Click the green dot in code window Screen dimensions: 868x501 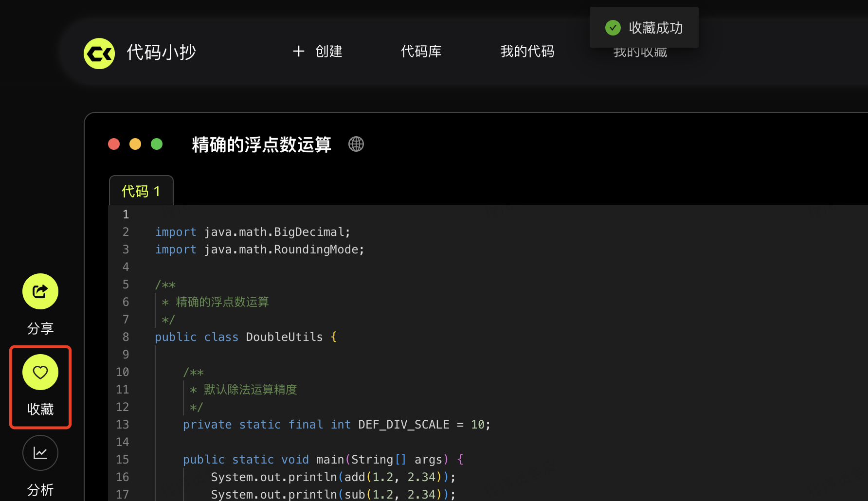(157, 144)
